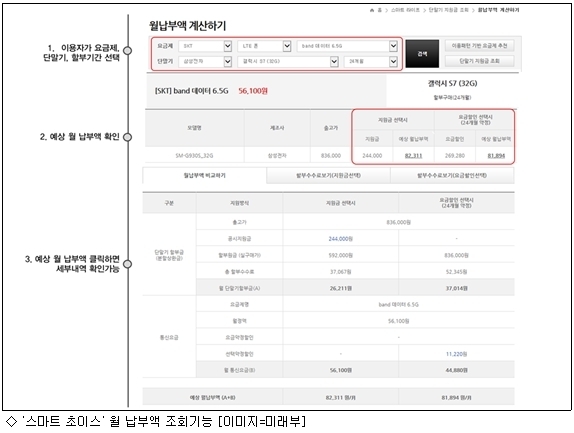Image resolution: width=574 pixels, height=433 pixels.
Task: Open the 82,311 estimated monthly payment link
Action: pyautogui.click(x=413, y=156)
